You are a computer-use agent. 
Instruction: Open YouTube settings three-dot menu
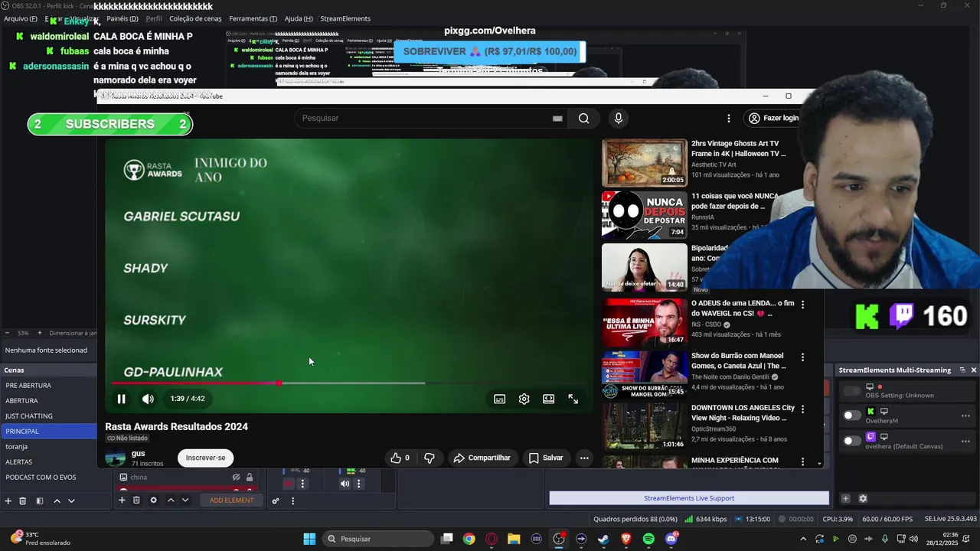729,118
